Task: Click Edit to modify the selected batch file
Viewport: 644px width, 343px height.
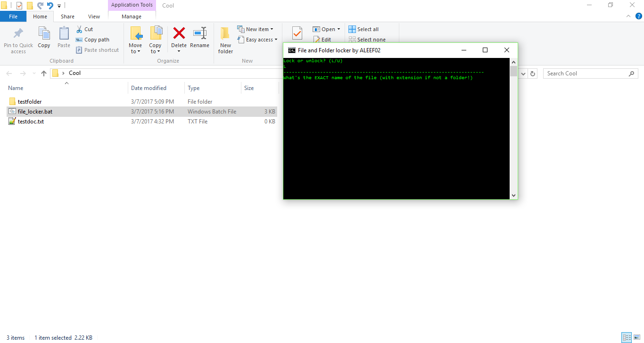Action: point(324,39)
